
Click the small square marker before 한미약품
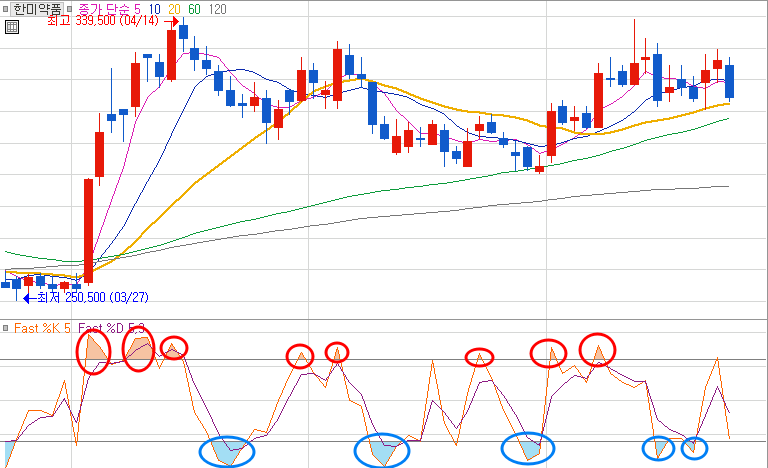(x=5, y=9)
